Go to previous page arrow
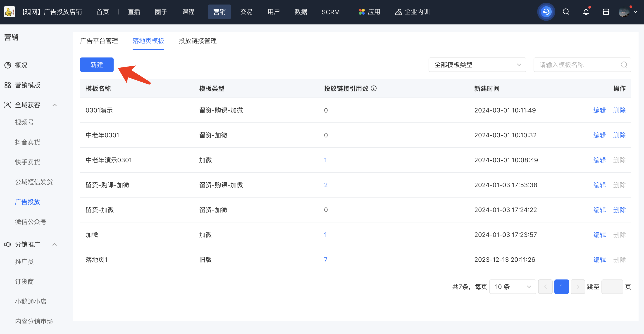Image resolution: width=644 pixels, height=334 pixels. coord(545,286)
